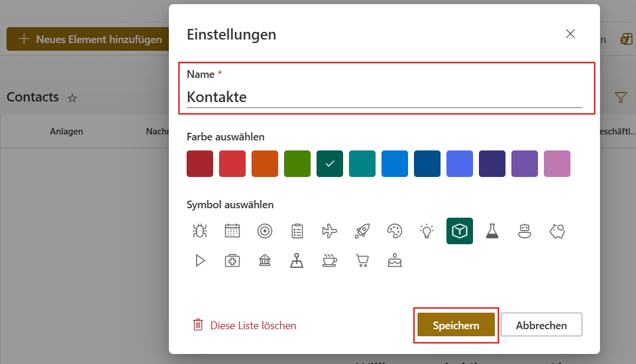The image size is (636, 364).
Task: Select the orange color swatch
Action: pyautogui.click(x=265, y=164)
